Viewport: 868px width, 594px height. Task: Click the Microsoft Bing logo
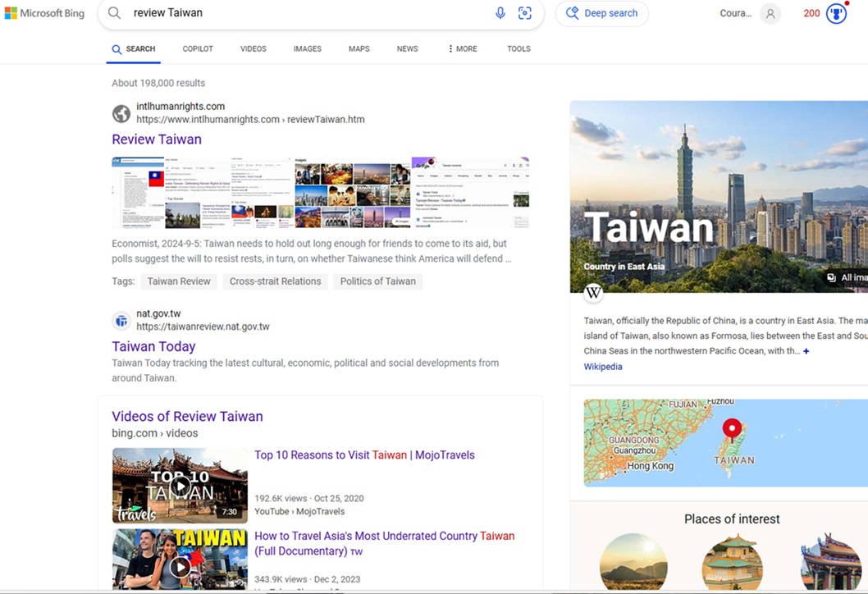pos(44,13)
